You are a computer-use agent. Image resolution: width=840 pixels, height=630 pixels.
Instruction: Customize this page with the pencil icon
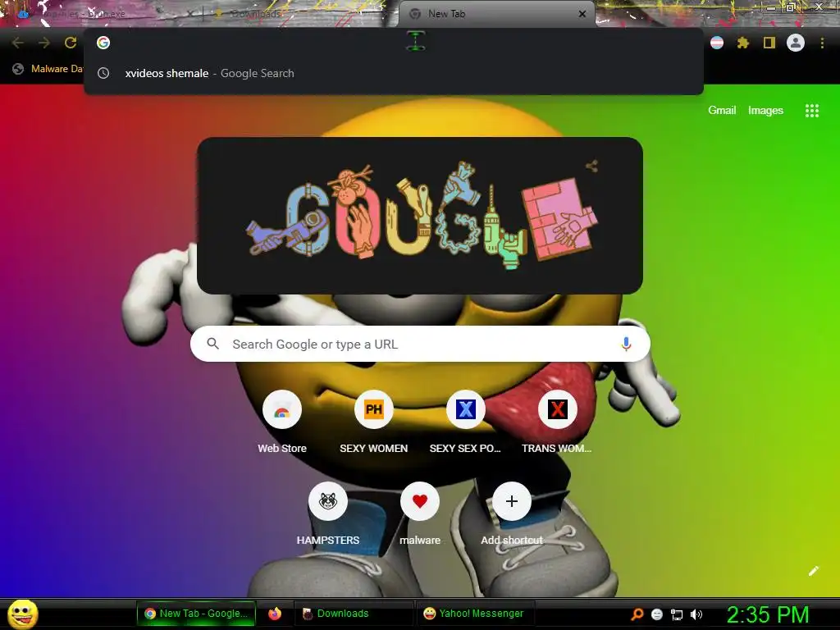click(x=813, y=571)
